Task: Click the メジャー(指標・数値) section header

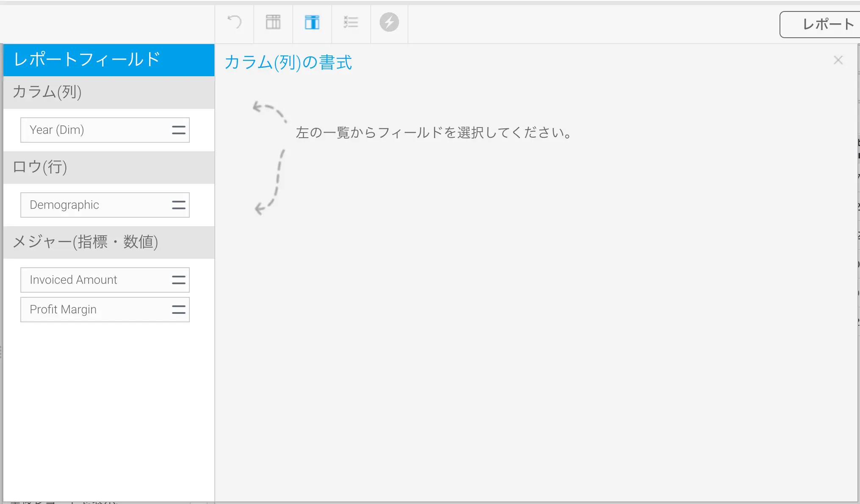Action: point(108,242)
